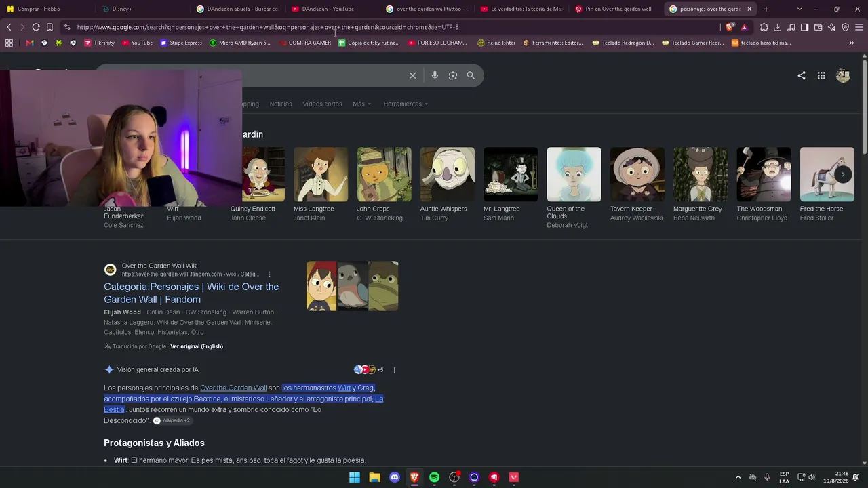This screenshot has width=868, height=488.
Task: Open Google Lens image search
Action: click(x=453, y=75)
